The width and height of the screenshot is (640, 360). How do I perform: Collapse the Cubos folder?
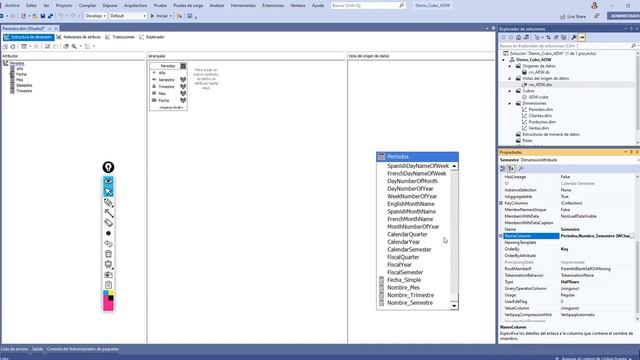[x=509, y=91]
